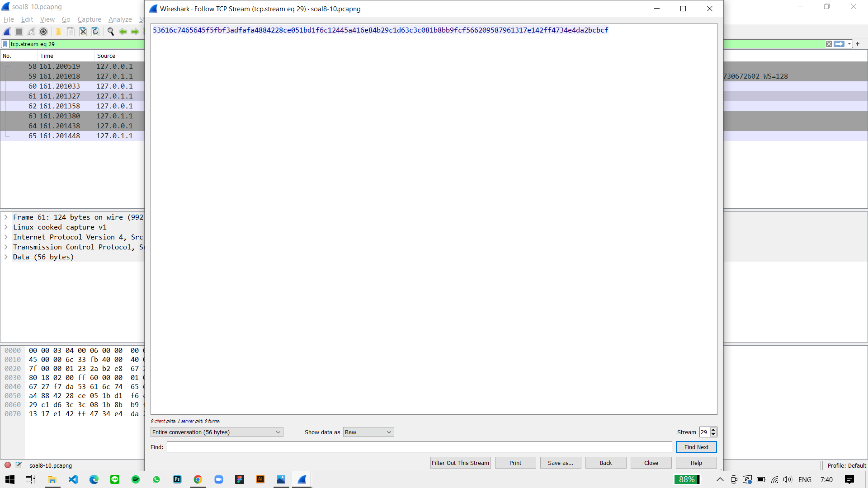The image size is (868, 488).
Task: Click the Stop capture square icon
Action: pyautogui.click(x=19, y=32)
